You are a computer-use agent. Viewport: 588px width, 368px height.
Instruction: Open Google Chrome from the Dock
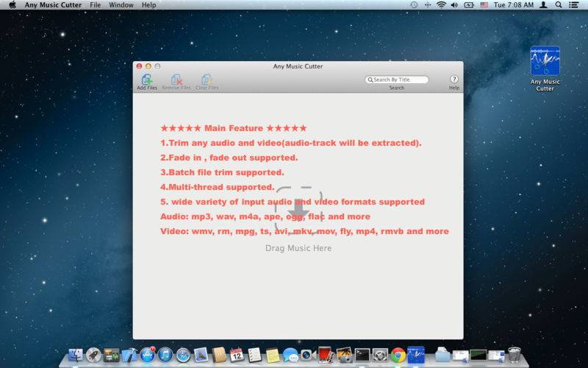[x=398, y=355]
